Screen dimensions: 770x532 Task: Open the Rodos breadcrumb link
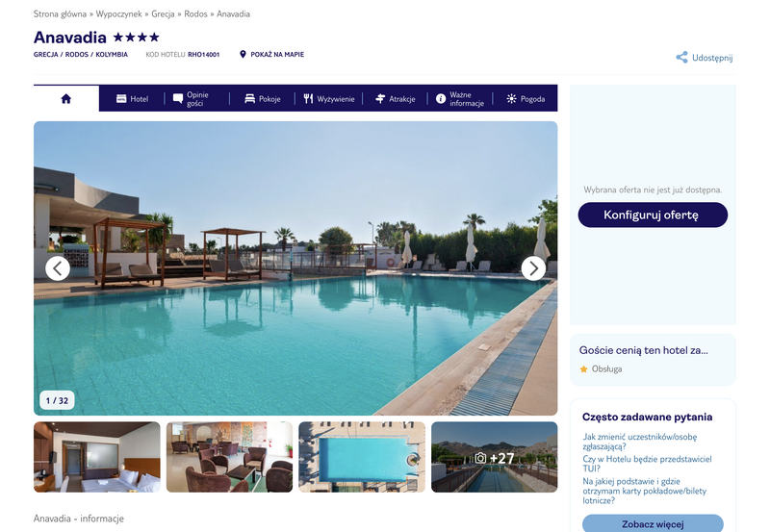coord(195,13)
